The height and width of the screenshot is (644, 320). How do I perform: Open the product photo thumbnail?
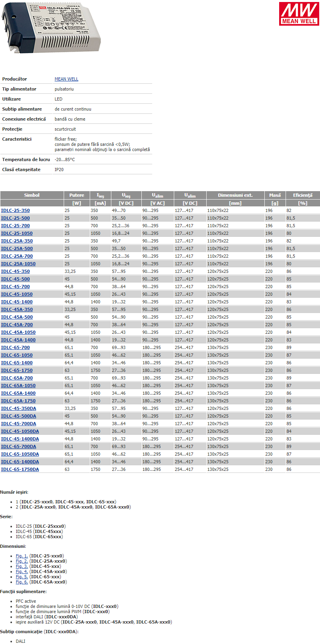[x=51, y=27]
